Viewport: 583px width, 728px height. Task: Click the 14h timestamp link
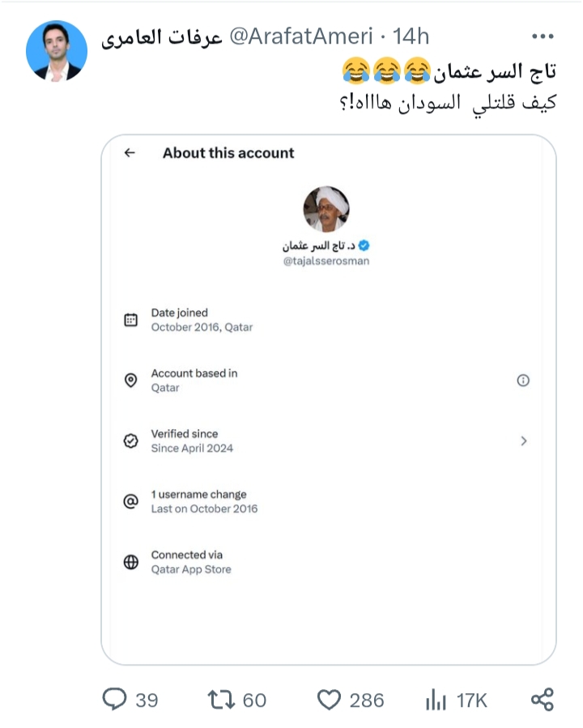tap(410, 37)
